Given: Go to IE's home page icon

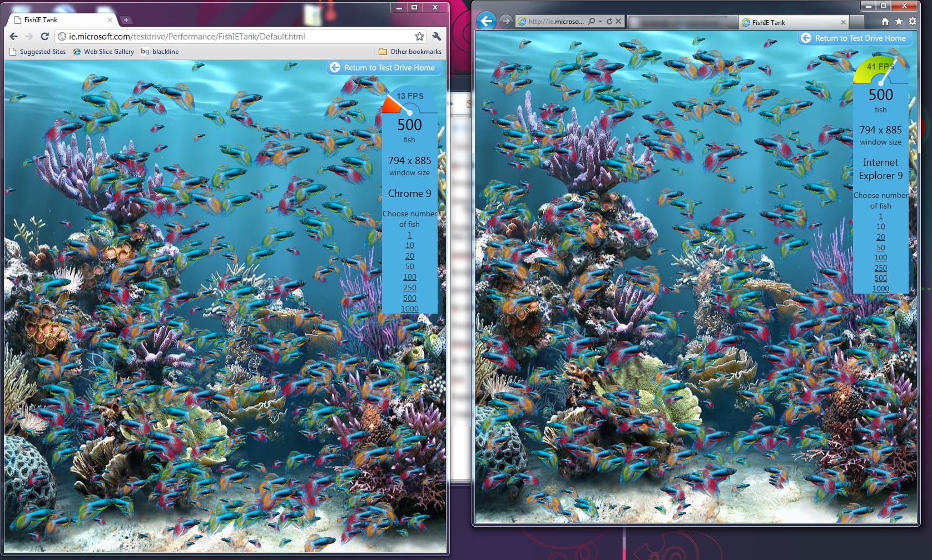Looking at the screenshot, I should (x=885, y=22).
